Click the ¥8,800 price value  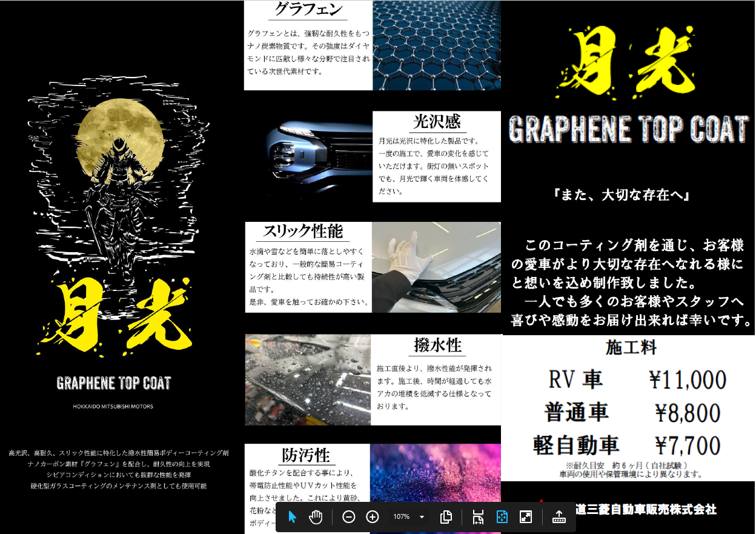point(688,413)
